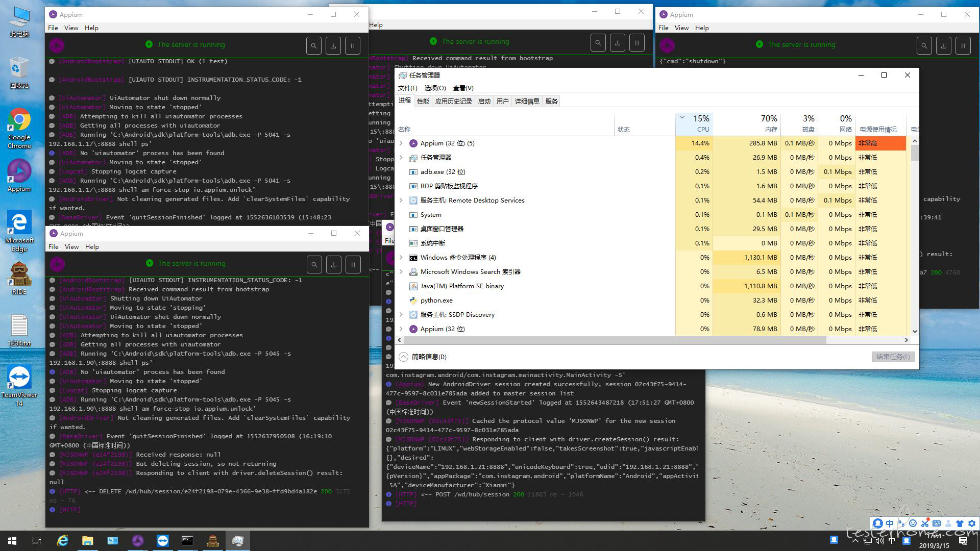The image size is (980, 551).
Task: Switch to 性能 tab in Task Manager
Action: 423,102
